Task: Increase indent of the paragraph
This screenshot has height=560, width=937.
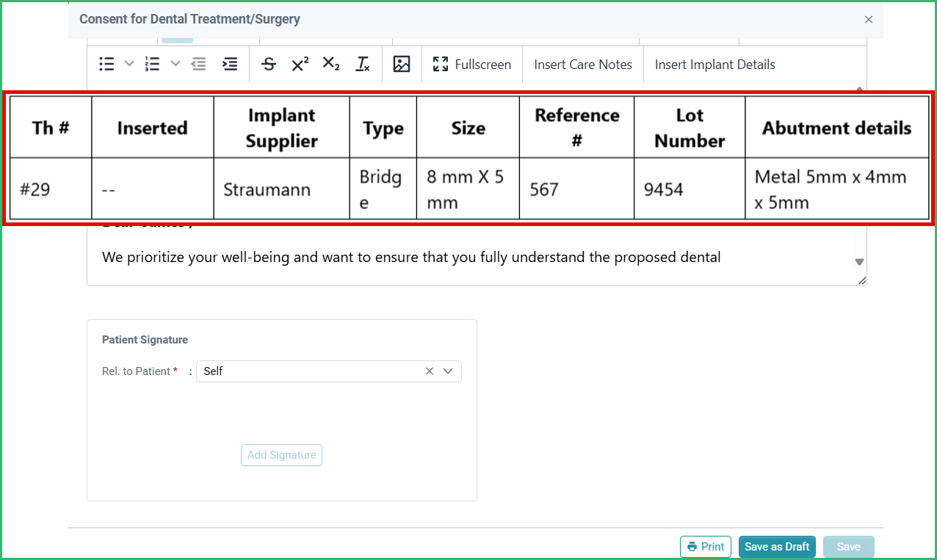Action: click(230, 64)
